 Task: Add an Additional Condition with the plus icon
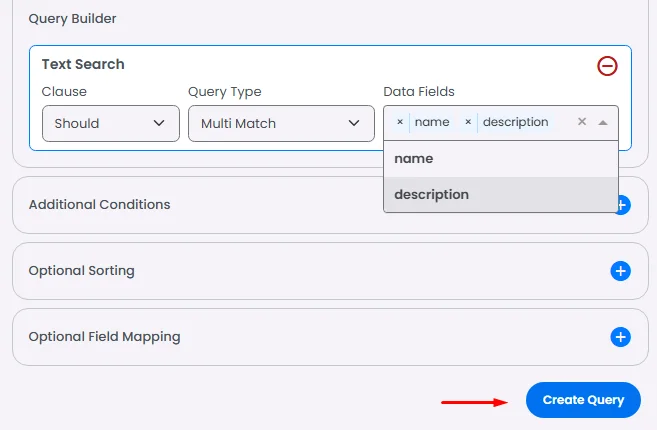(623, 205)
